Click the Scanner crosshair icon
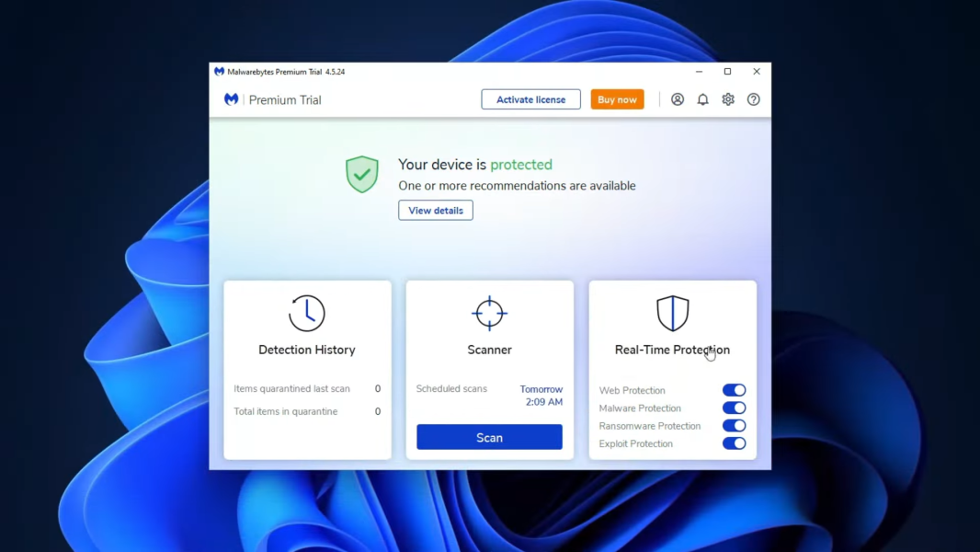Image resolution: width=980 pixels, height=552 pixels. [489, 313]
